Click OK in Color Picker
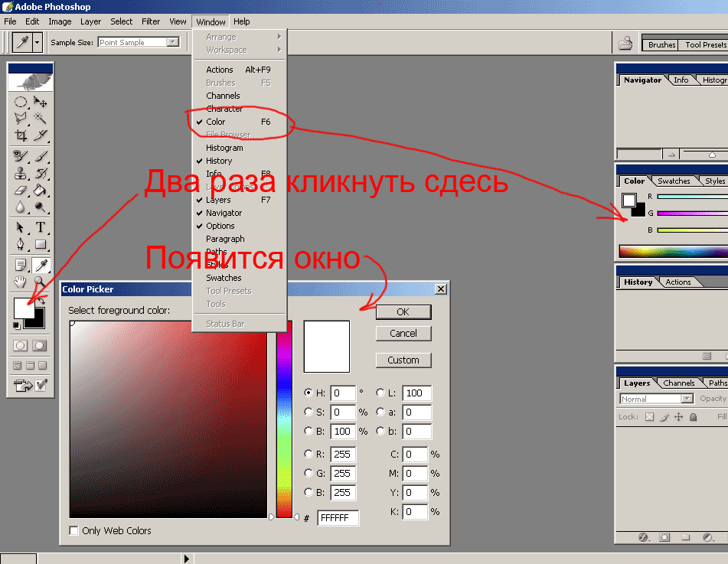 (x=403, y=312)
